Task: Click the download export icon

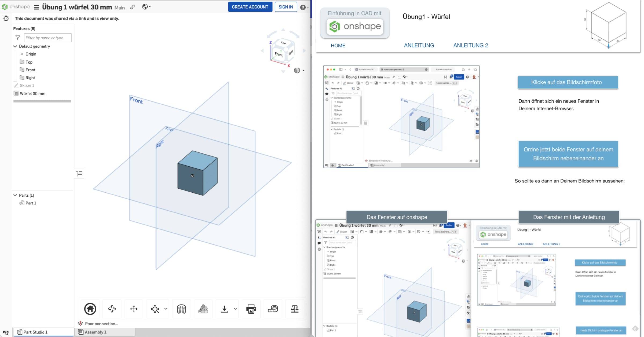Action: tap(224, 309)
